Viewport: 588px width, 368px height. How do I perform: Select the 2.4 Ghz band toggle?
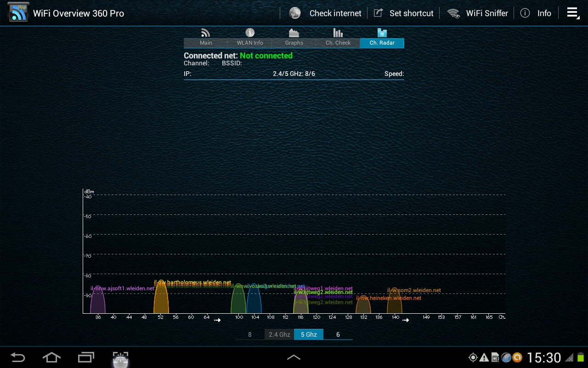click(x=279, y=334)
